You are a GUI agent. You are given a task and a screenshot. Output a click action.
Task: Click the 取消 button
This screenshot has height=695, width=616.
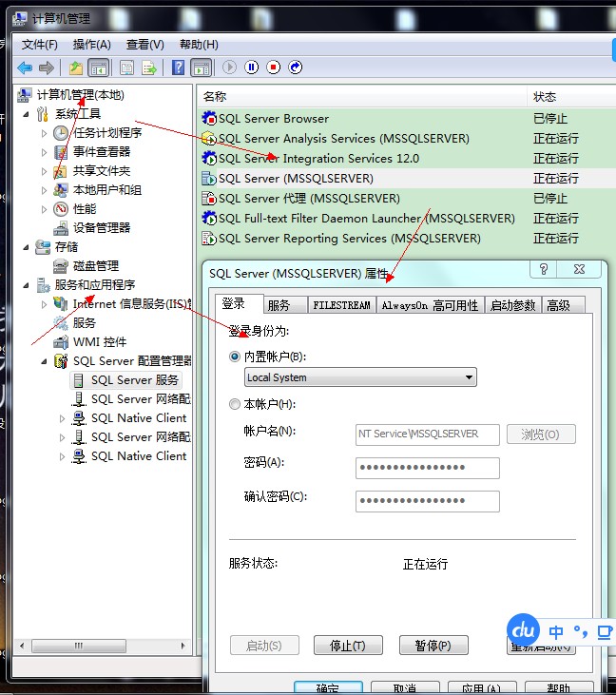point(405,688)
